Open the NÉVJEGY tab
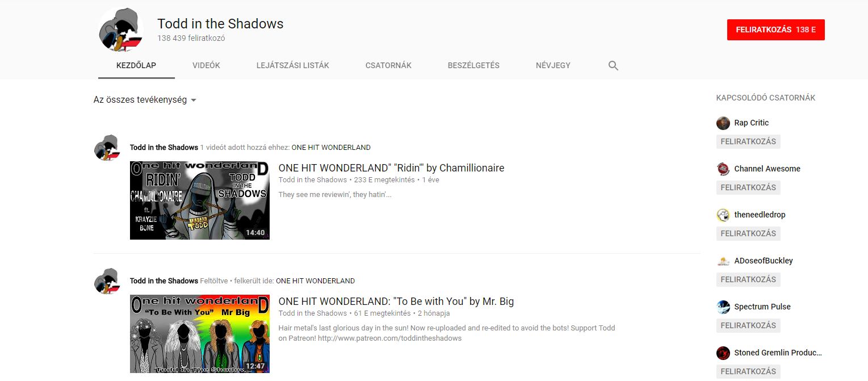This screenshot has width=868, height=381. [x=553, y=65]
